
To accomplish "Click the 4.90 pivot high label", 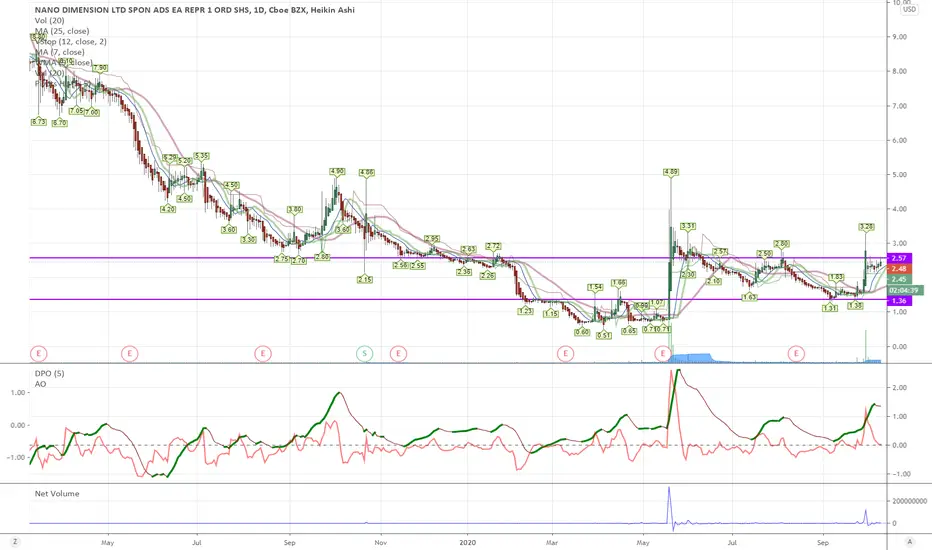I will pos(337,171).
